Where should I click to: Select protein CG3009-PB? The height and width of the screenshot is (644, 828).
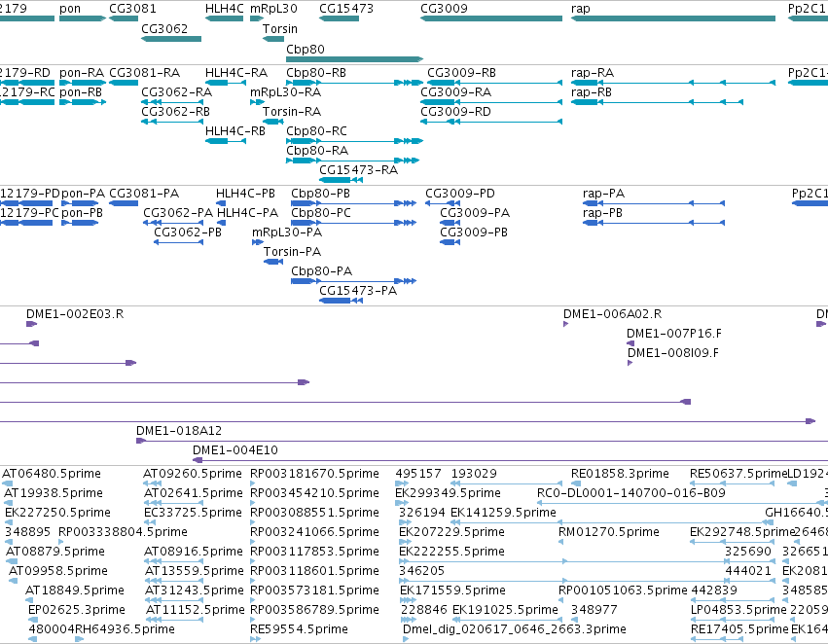(474, 233)
